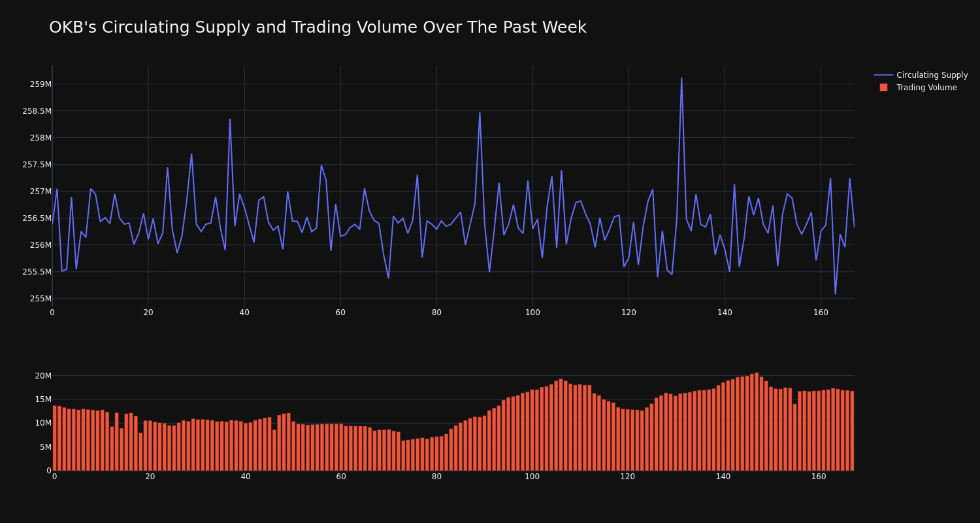Click the highest supply spike above 259M
The image size is (980, 523).
click(681, 79)
